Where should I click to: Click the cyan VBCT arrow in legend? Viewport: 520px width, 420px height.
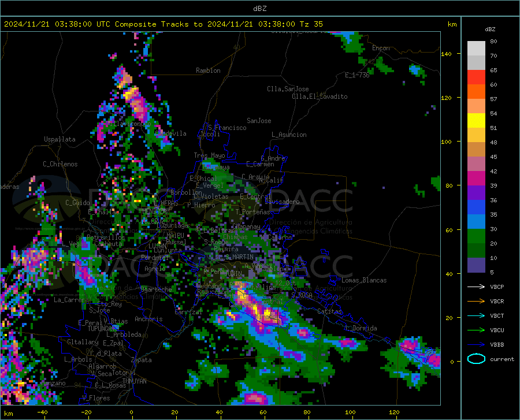pos(476,315)
